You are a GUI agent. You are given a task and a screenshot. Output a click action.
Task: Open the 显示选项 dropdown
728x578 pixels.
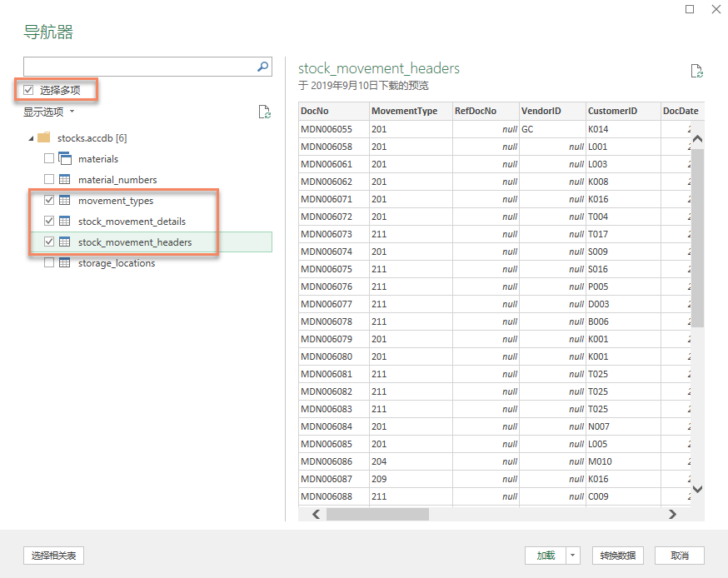point(49,112)
